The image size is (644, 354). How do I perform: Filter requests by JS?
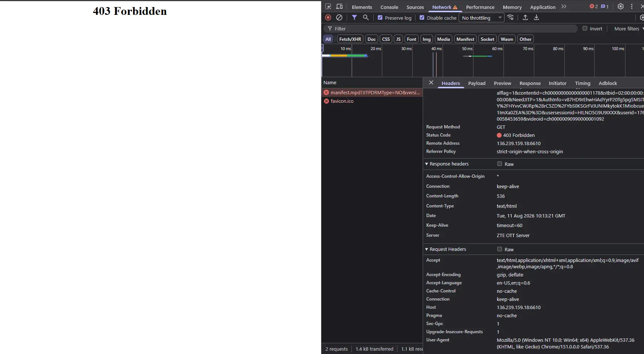pyautogui.click(x=399, y=39)
